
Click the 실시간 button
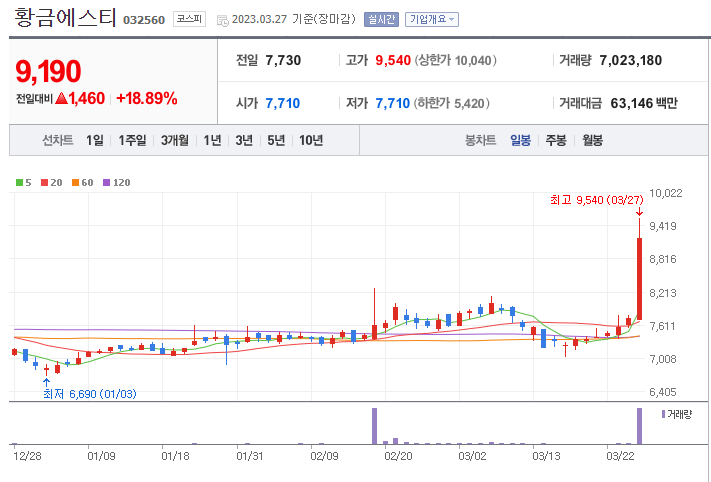pyautogui.click(x=381, y=19)
